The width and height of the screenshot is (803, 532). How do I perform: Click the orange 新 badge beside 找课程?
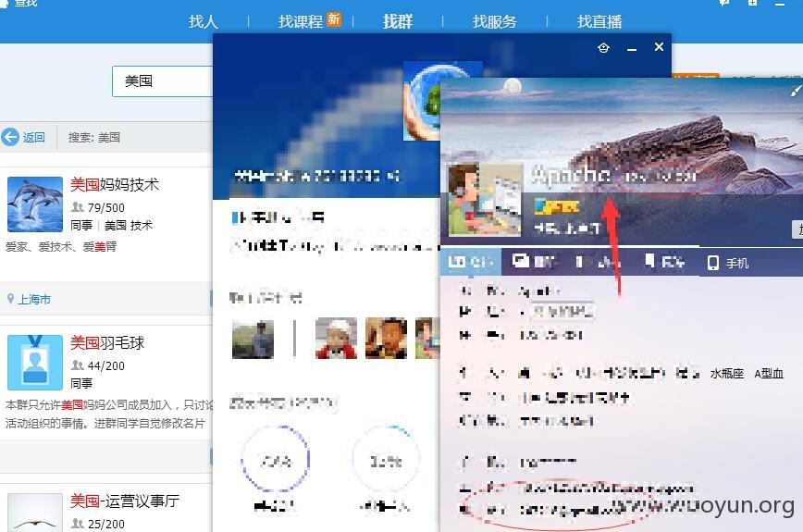(334, 19)
